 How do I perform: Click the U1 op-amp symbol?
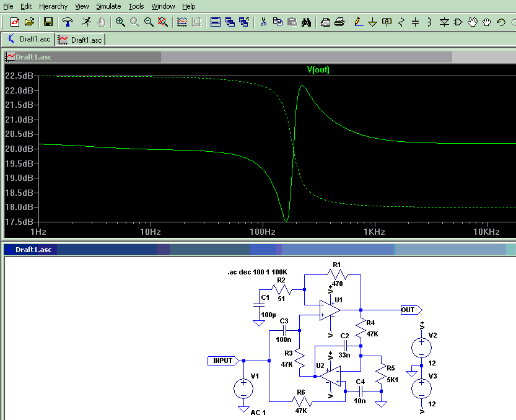tap(330, 310)
